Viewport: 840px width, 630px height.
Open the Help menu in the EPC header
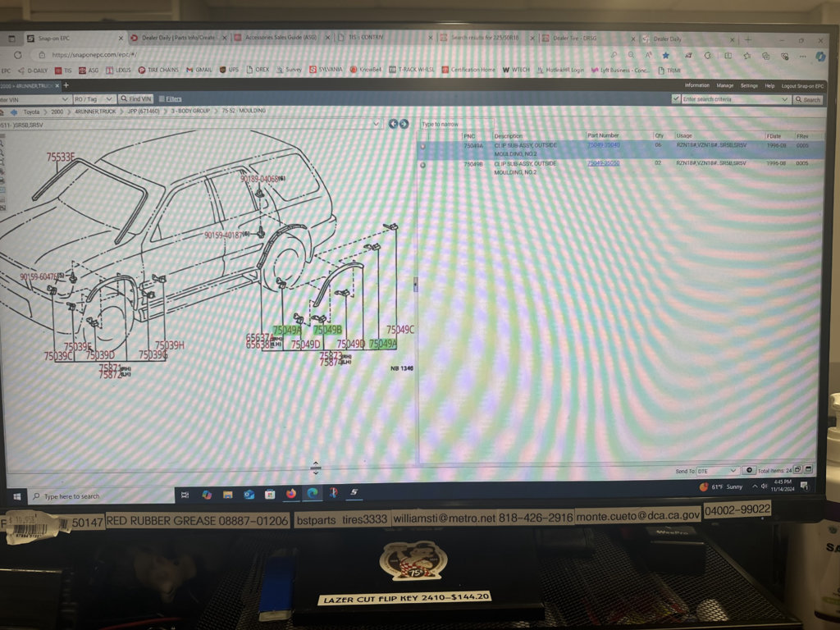point(769,85)
